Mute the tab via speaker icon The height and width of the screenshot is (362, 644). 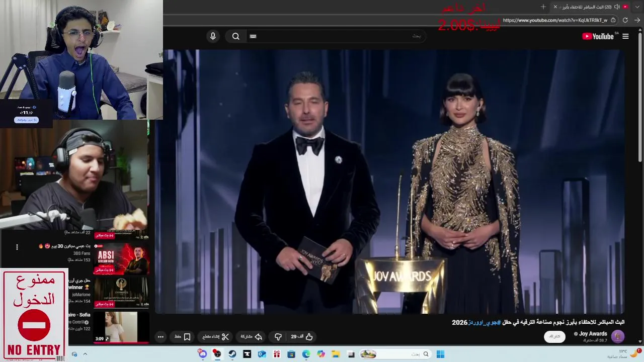pos(617,7)
